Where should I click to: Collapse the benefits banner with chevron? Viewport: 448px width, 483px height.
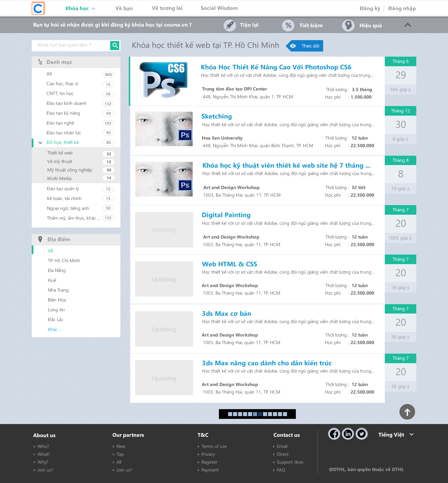coord(407,25)
